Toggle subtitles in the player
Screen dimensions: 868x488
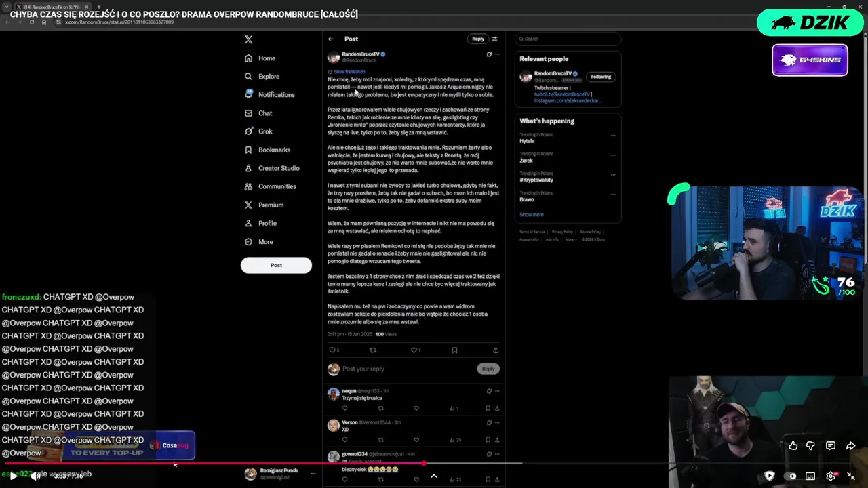(x=810, y=476)
